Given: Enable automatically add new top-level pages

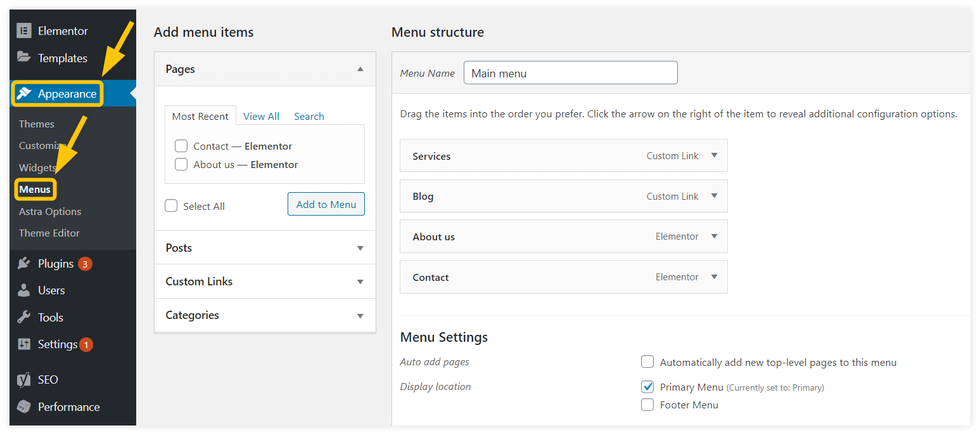Looking at the screenshot, I should point(647,362).
